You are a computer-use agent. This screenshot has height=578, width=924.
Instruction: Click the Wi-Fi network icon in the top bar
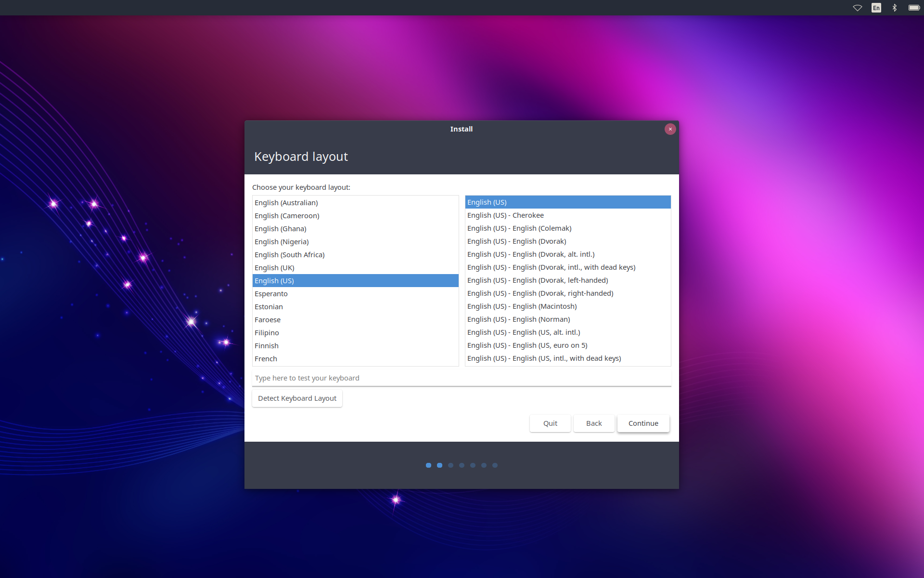coord(857,8)
